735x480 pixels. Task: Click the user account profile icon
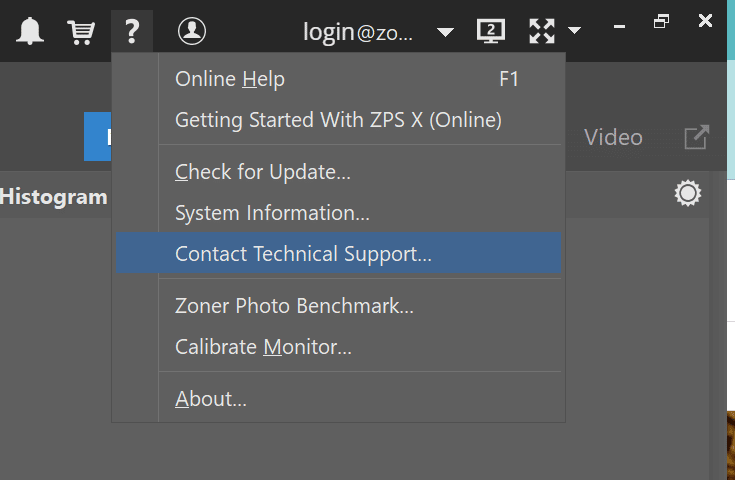click(x=191, y=31)
